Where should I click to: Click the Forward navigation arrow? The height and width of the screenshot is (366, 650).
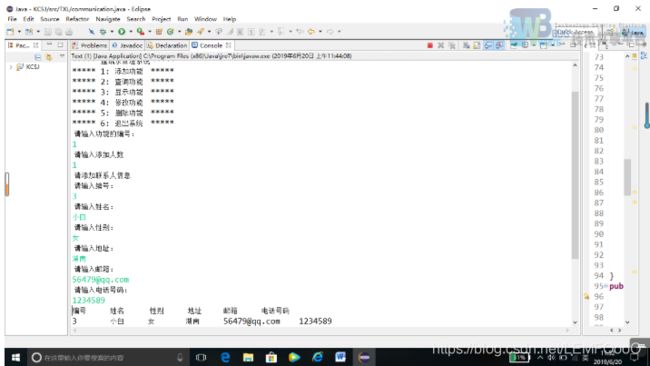[330, 32]
